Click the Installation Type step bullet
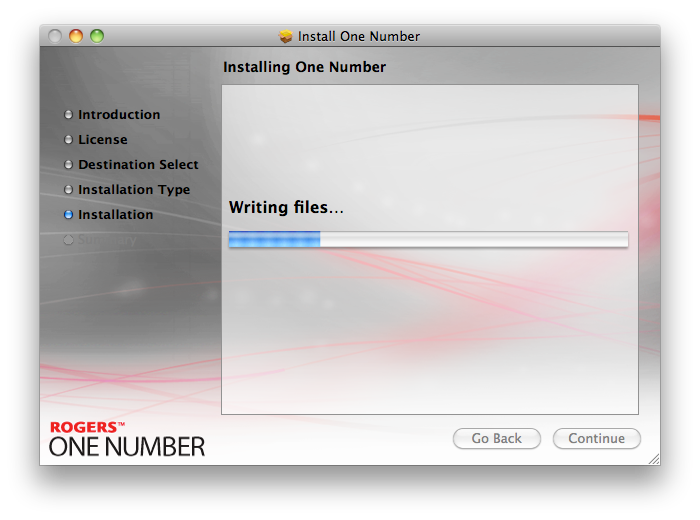 click(x=68, y=190)
